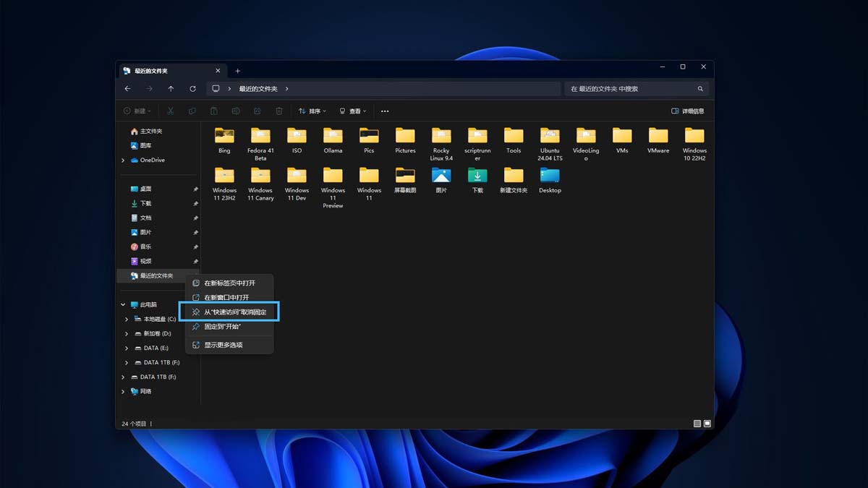Switch to large thumbnails view in status bar
This screenshot has width=868, height=488.
pos(707,424)
